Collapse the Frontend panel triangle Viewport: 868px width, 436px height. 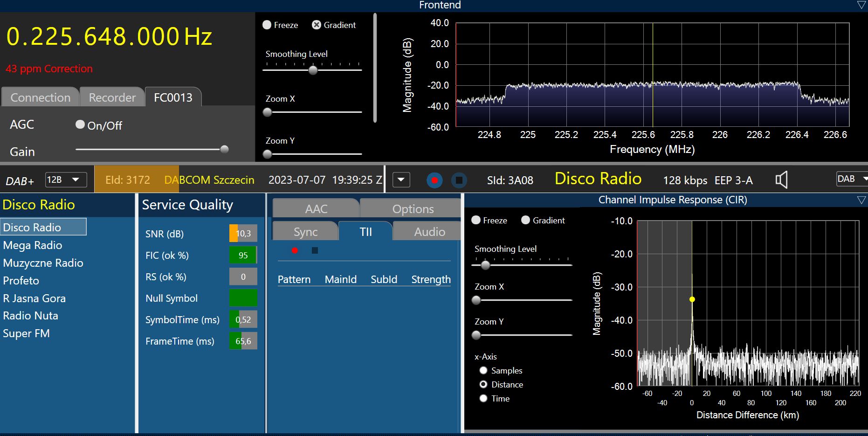(861, 5)
